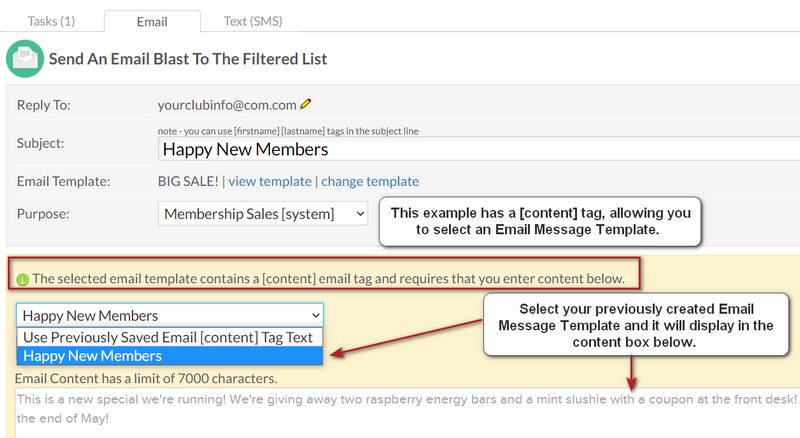Click the change template link
The image size is (800, 438).
370,181
